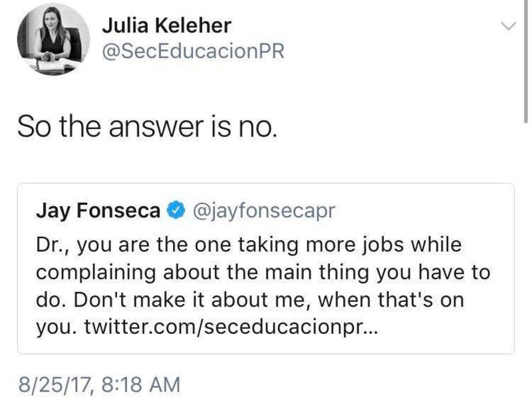
Task: Expand the tweet options chevron
Action: (508, 27)
